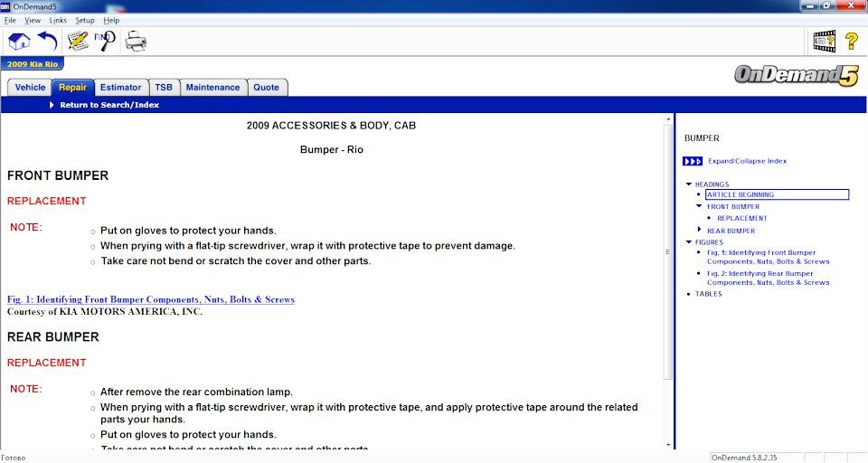Click the FIGURES label in index
The width and height of the screenshot is (868, 463).
coord(709,242)
